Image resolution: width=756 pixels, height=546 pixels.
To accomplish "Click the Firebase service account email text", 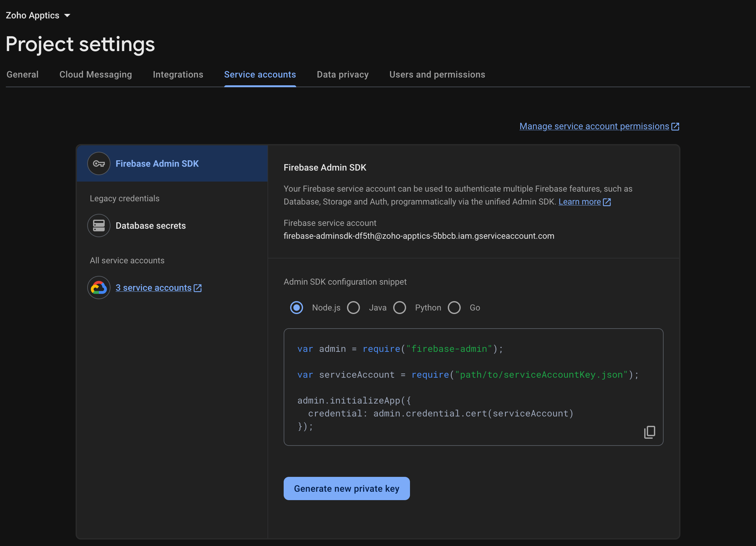I will [419, 236].
